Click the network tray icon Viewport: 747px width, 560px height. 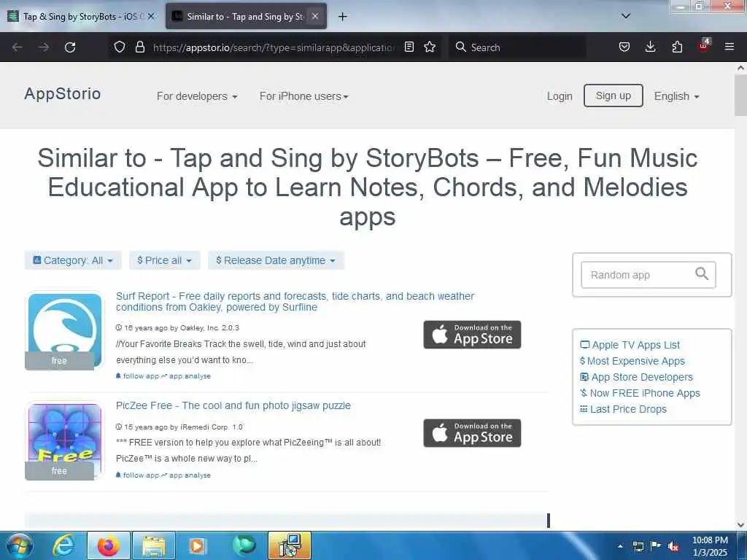coord(638,546)
